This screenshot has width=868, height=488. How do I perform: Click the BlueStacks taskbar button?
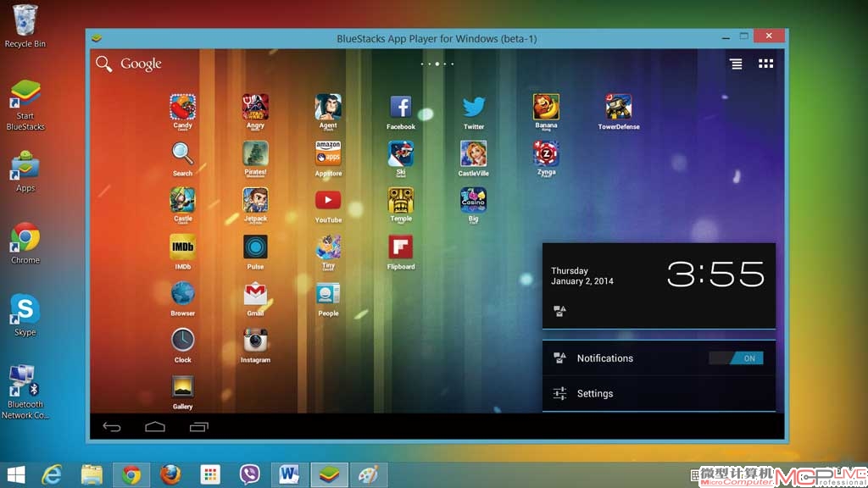(330, 474)
